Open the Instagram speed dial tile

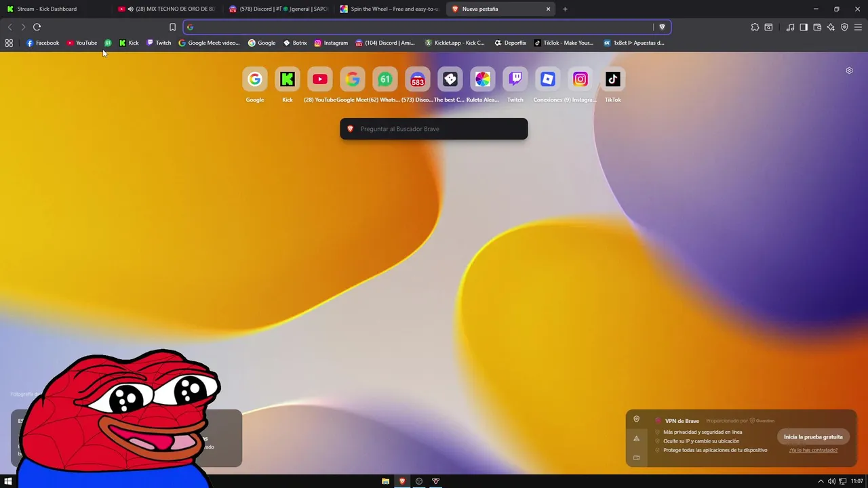(580, 79)
